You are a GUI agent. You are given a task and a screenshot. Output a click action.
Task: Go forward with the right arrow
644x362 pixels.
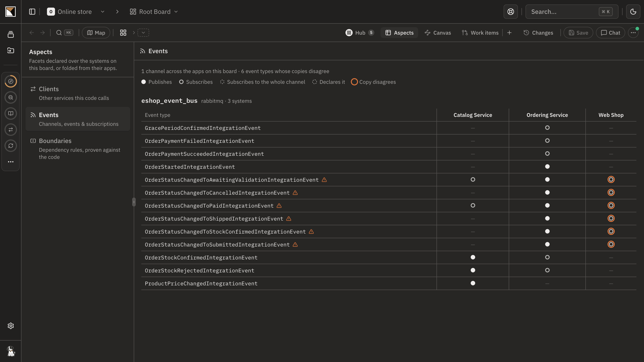tap(42, 33)
